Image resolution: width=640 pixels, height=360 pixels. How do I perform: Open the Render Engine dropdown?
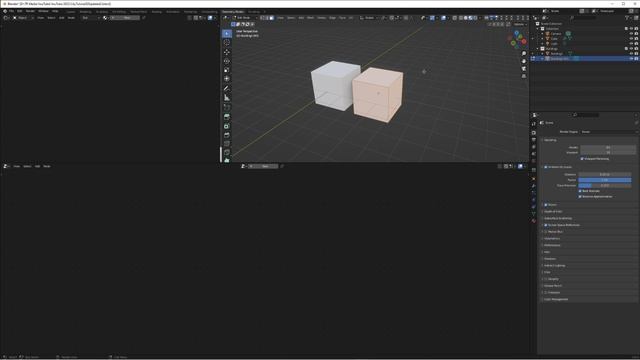point(608,132)
